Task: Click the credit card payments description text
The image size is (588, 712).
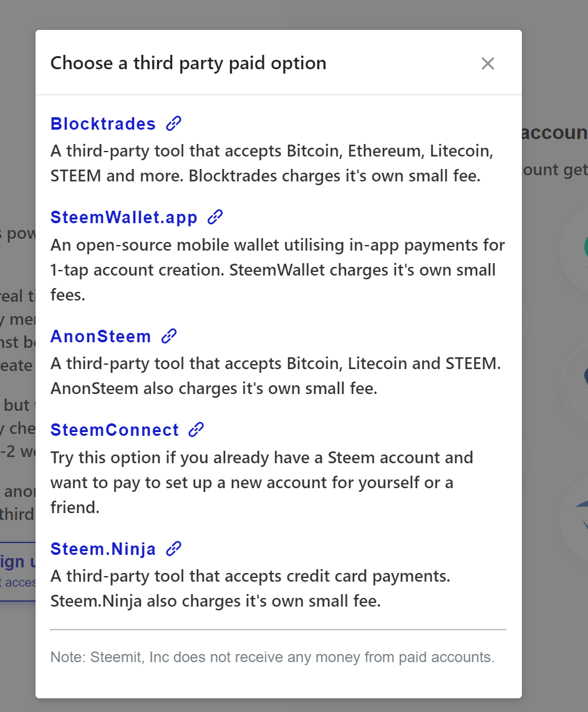Action: coord(251,589)
